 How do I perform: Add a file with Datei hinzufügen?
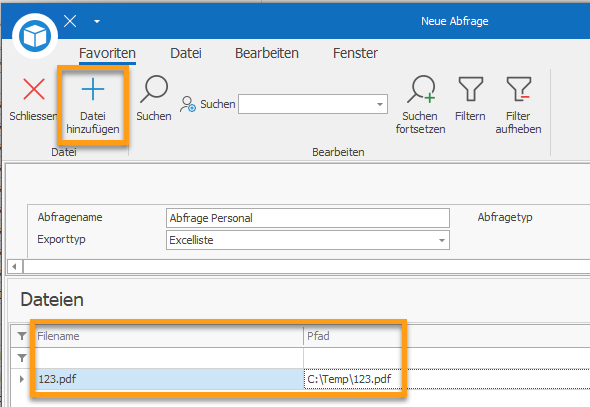[93, 105]
